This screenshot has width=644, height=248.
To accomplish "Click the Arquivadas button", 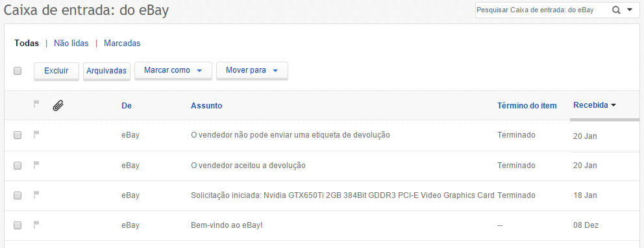I will pos(106,71).
